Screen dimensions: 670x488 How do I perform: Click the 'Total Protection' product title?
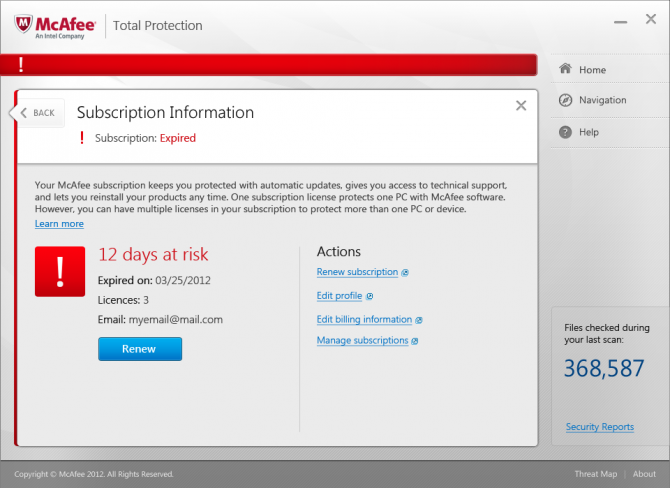click(x=158, y=26)
